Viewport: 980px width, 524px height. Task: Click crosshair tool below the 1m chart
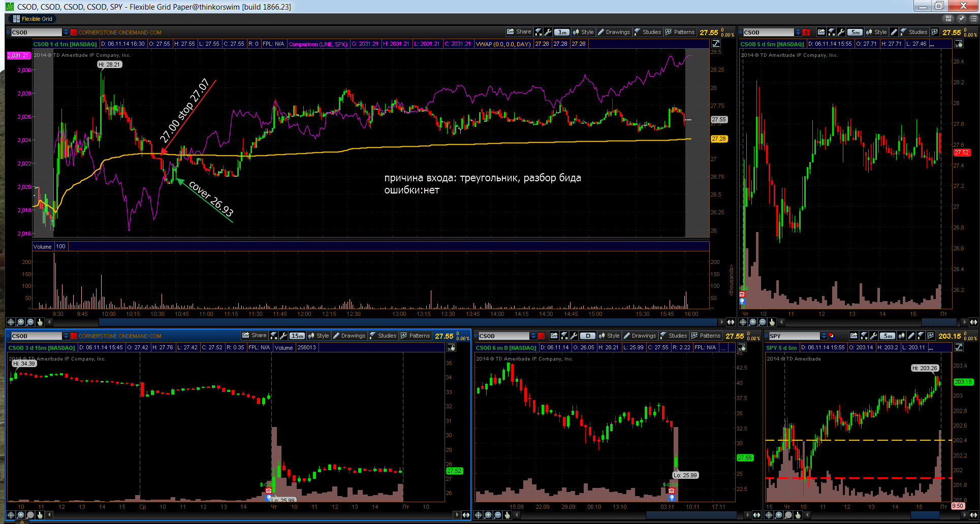(11, 322)
